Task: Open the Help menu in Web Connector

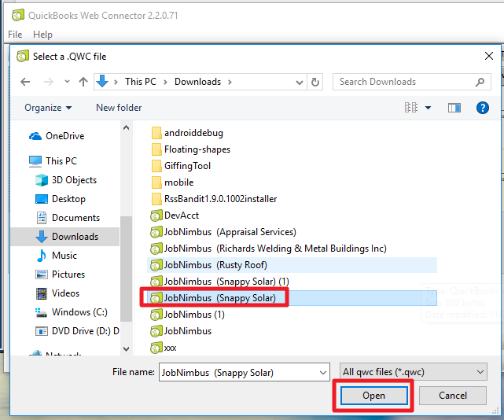Action: point(42,35)
